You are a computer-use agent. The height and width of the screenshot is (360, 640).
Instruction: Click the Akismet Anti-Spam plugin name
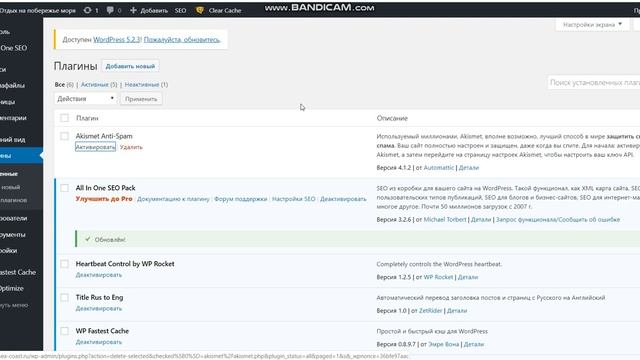click(104, 136)
